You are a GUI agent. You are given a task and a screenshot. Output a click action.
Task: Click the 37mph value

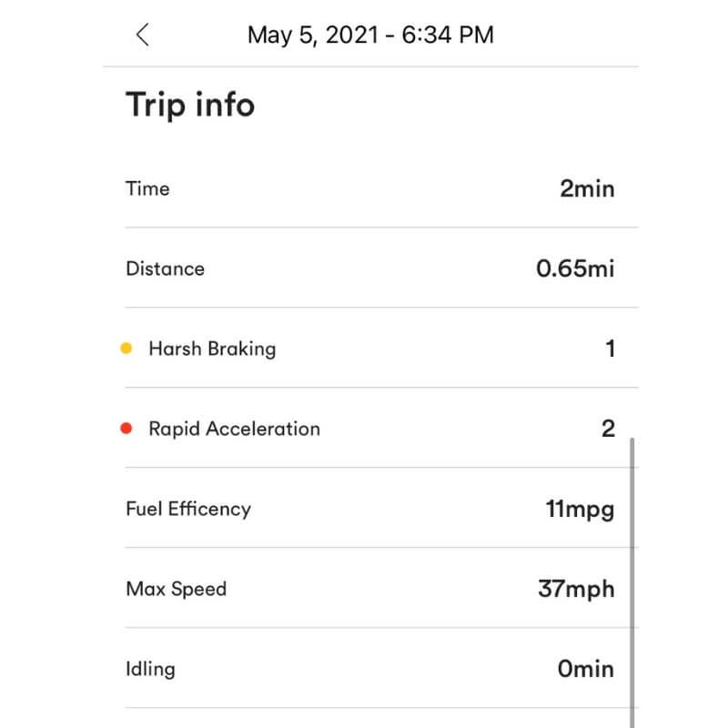576,589
